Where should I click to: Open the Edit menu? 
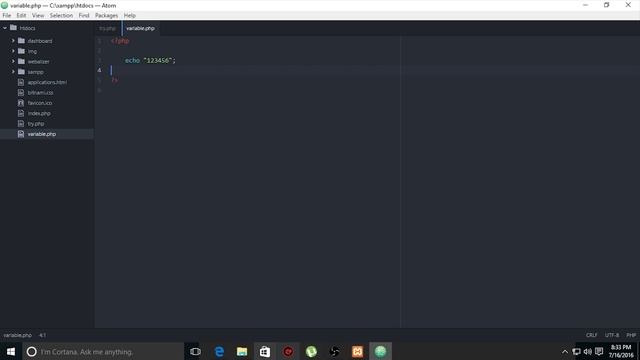point(21,16)
